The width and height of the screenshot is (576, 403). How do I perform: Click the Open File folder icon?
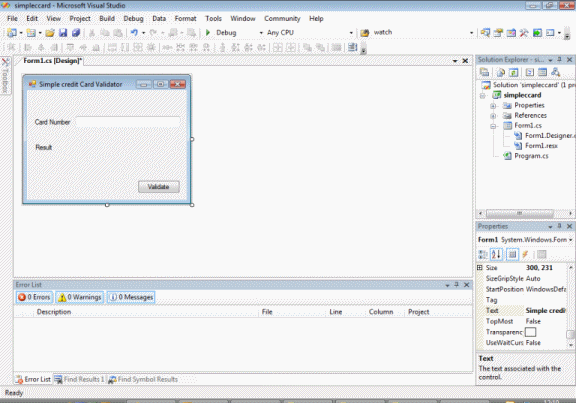(50, 33)
